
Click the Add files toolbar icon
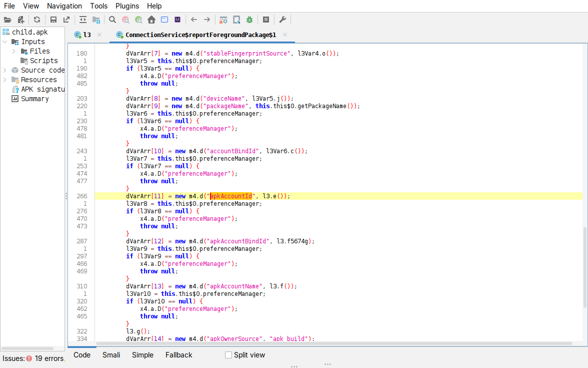pyautogui.click(x=21, y=20)
